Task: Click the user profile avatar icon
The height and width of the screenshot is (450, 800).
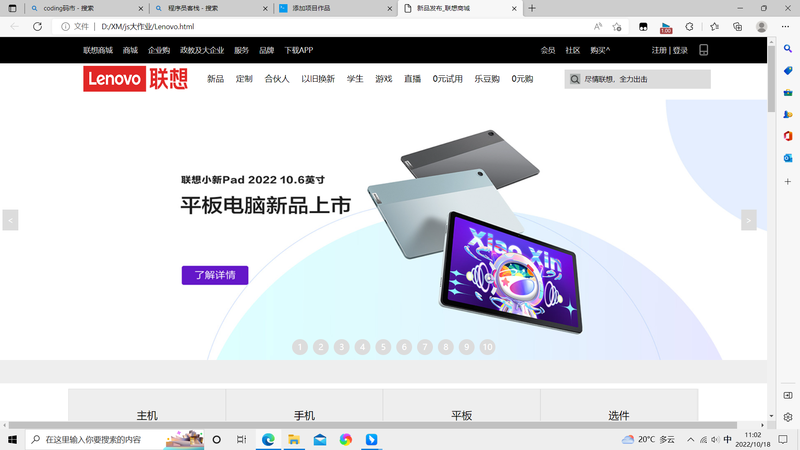Action: [x=761, y=27]
